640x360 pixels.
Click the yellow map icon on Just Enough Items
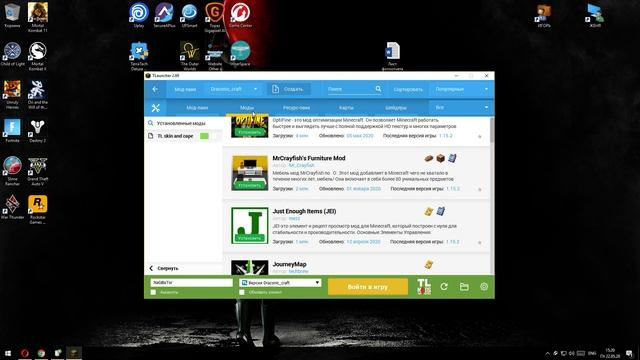(x=429, y=211)
